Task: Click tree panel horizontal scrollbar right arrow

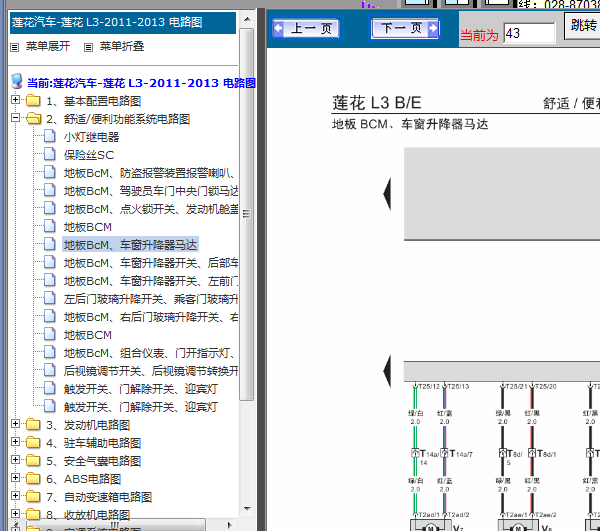Action: (x=230, y=525)
